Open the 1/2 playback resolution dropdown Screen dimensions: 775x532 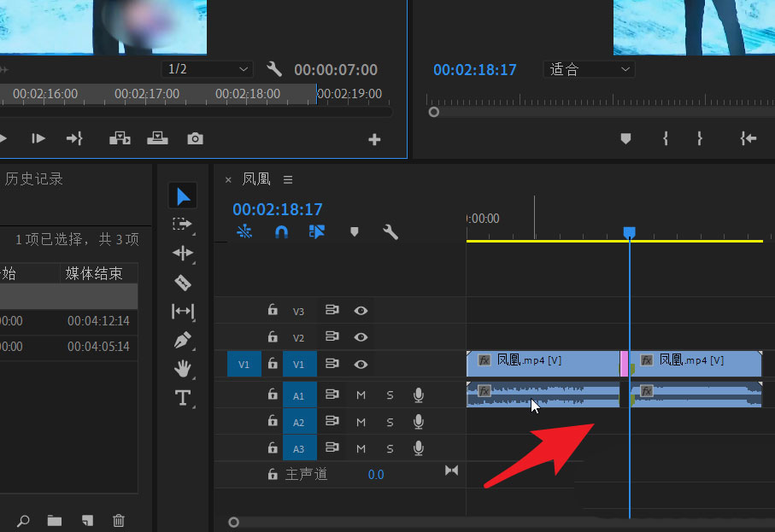point(207,69)
